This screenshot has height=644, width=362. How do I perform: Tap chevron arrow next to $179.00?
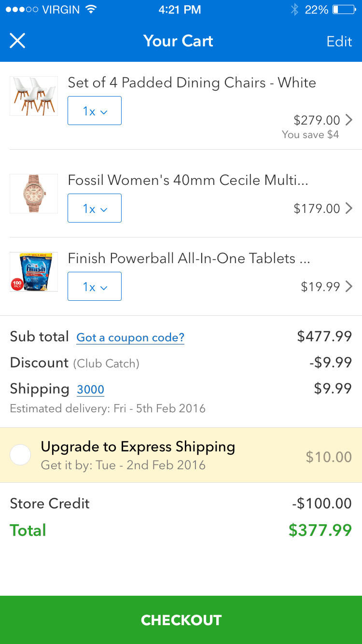click(349, 209)
